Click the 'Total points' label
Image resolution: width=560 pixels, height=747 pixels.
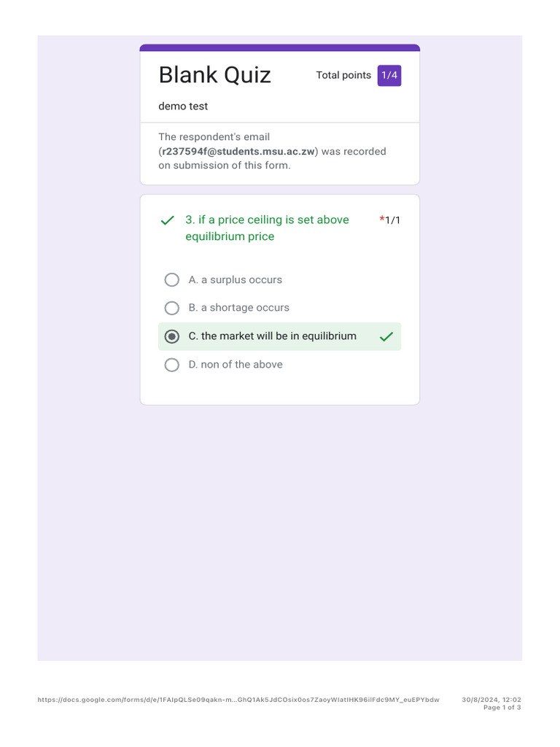[x=343, y=75]
